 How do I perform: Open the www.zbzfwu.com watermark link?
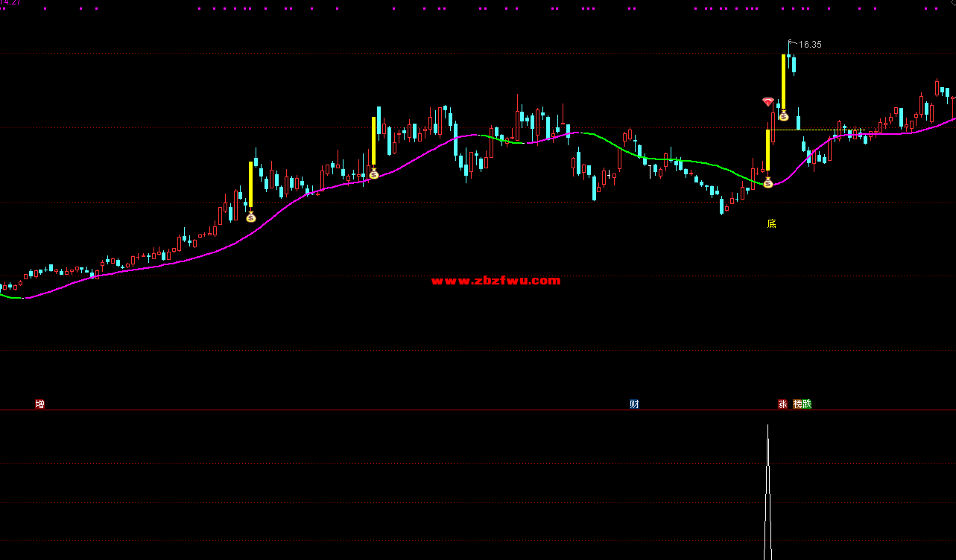point(496,281)
